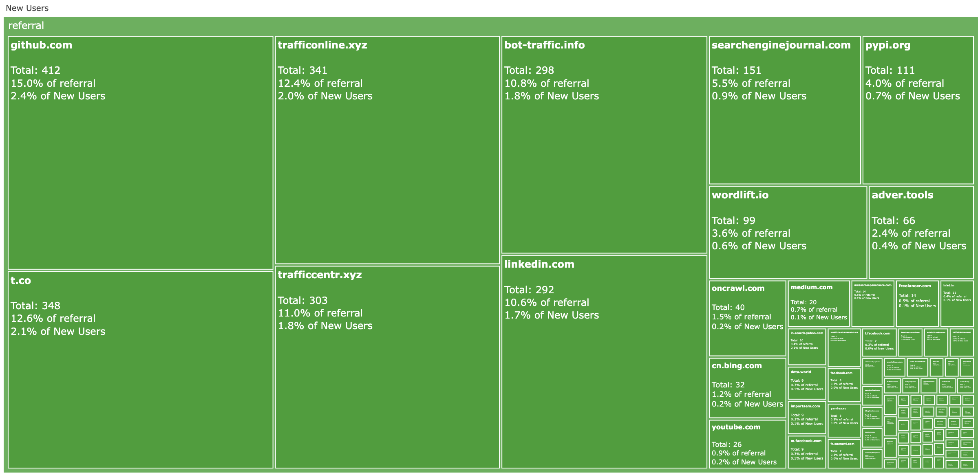Select the app.shortcut.com small tile
The height and width of the screenshot is (475, 980).
(872, 396)
